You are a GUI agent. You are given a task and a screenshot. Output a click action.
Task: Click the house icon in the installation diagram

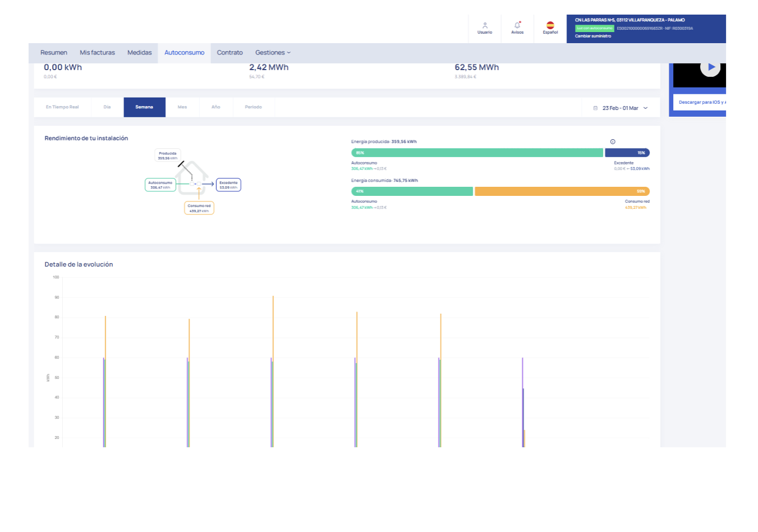(x=192, y=177)
